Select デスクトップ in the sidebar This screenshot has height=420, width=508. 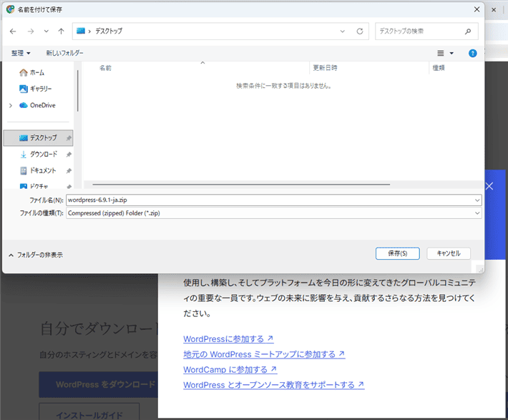click(x=38, y=138)
